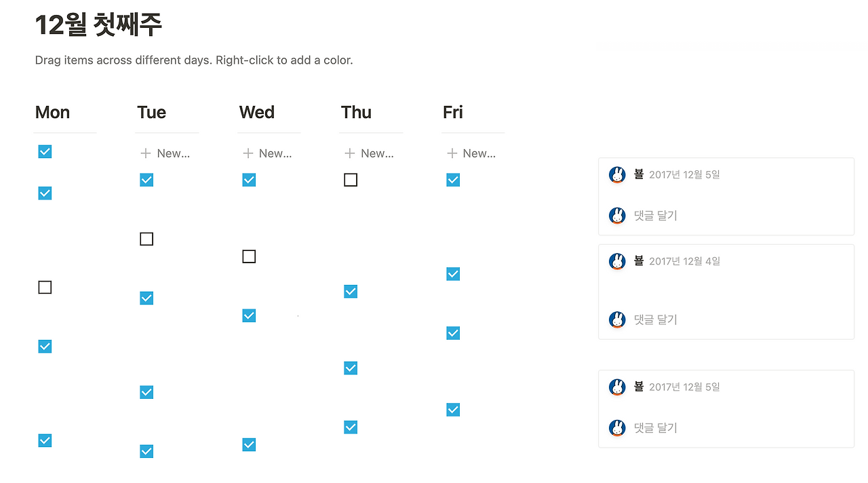Click the plus icon under Tue column
The width and height of the screenshot is (868, 483).
[x=145, y=153]
